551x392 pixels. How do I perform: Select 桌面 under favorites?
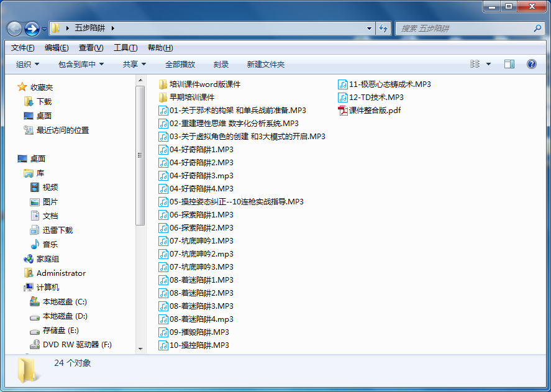pos(38,116)
